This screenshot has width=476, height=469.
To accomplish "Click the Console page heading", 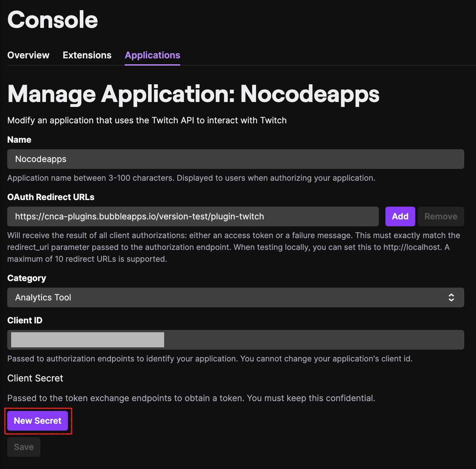I will [53, 20].
